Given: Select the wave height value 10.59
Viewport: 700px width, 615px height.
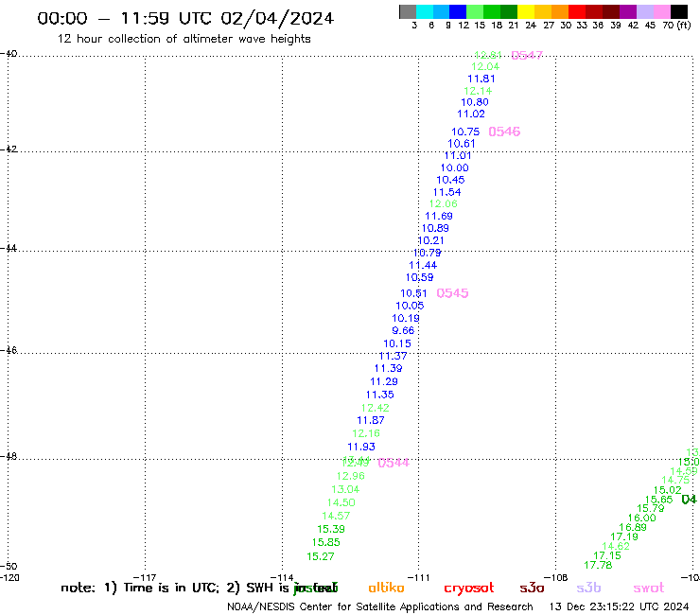Looking at the screenshot, I should [420, 277].
